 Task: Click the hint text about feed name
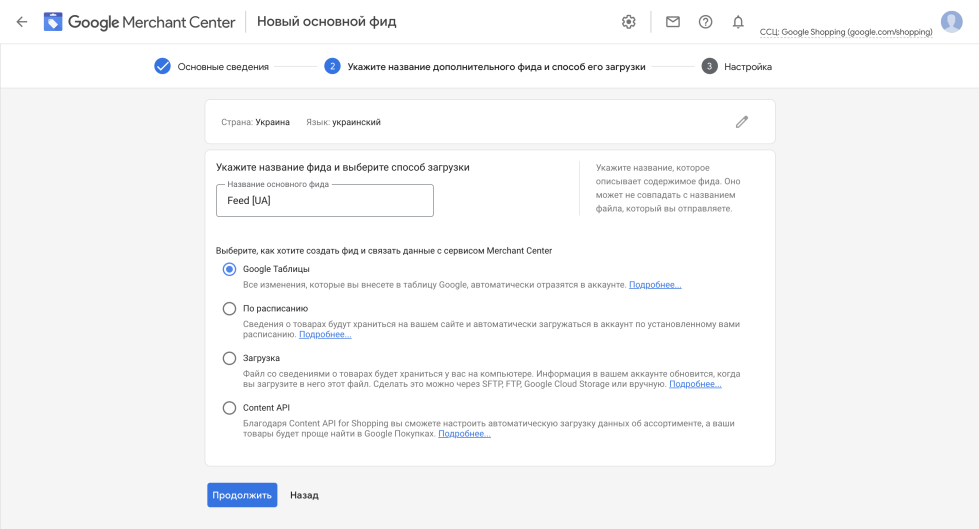click(x=668, y=188)
